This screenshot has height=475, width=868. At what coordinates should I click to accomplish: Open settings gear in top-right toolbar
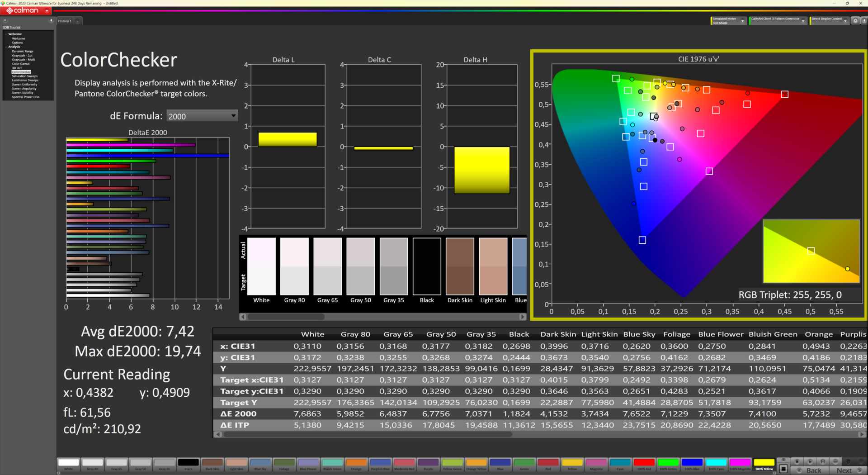point(855,21)
